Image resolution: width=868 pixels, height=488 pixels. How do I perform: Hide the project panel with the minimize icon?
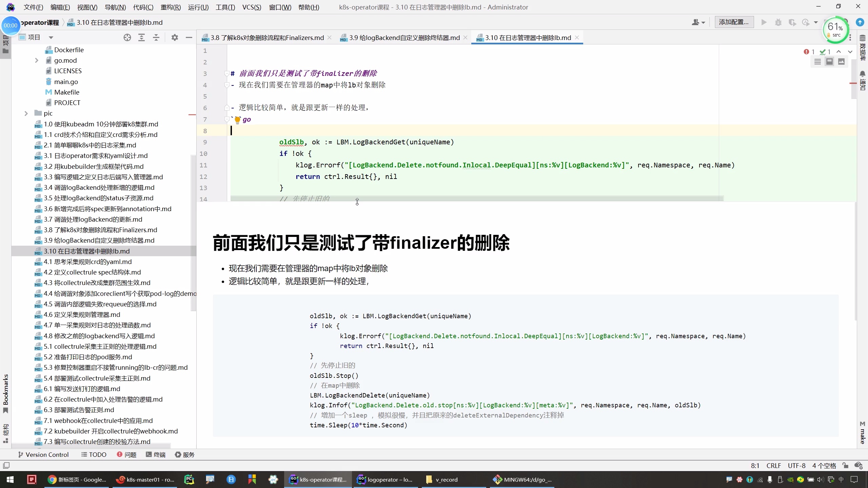189,38
